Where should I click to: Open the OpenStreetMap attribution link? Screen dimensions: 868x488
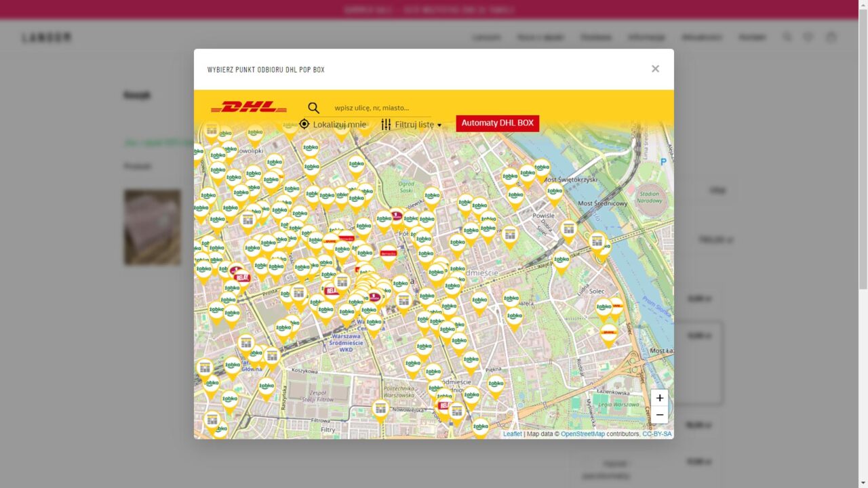583,434
